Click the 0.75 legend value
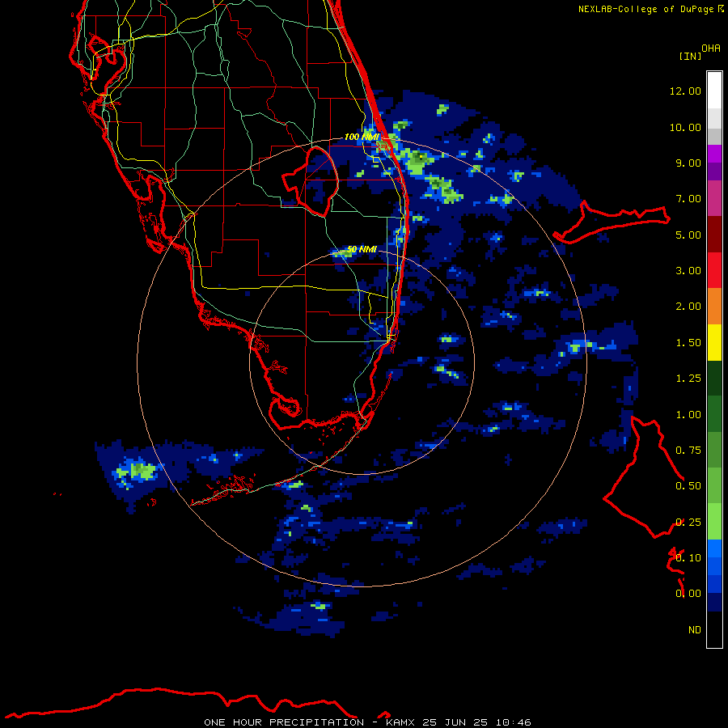728x728 pixels. coord(688,451)
